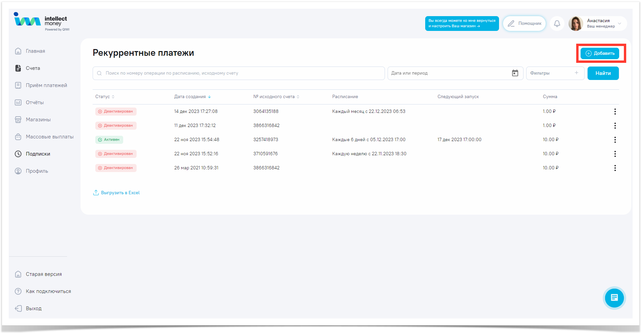
Task: Open three-dot menu for account 3064135188
Action: click(x=615, y=112)
